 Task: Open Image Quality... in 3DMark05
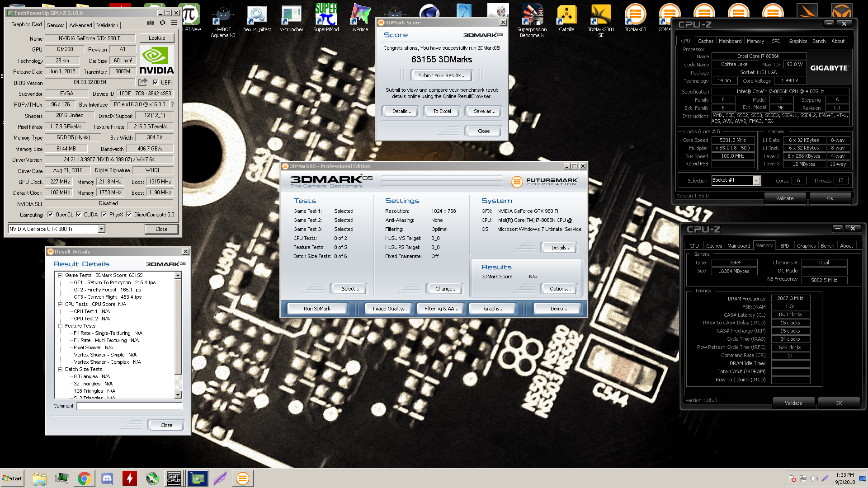[389, 309]
